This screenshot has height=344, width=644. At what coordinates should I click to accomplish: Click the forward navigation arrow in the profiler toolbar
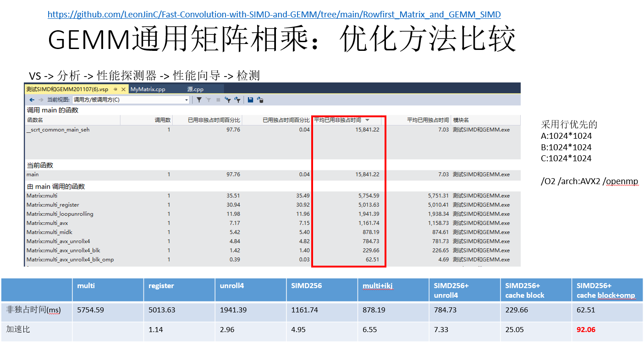(40, 100)
